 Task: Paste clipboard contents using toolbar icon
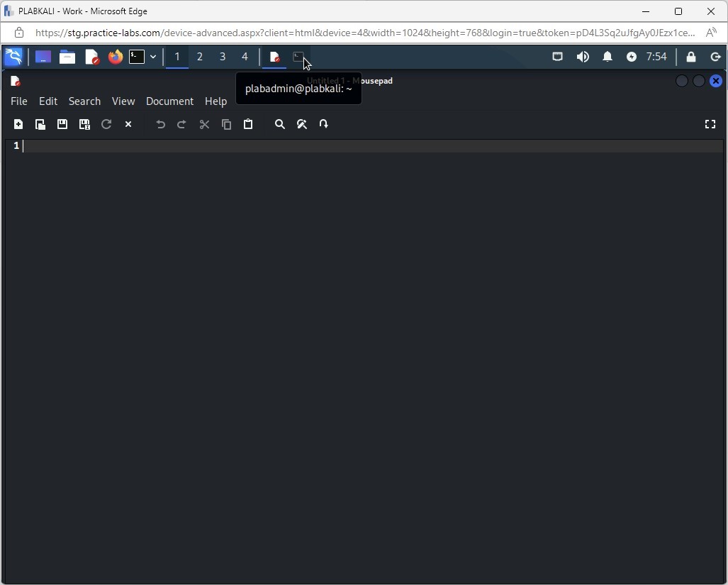pyautogui.click(x=248, y=124)
